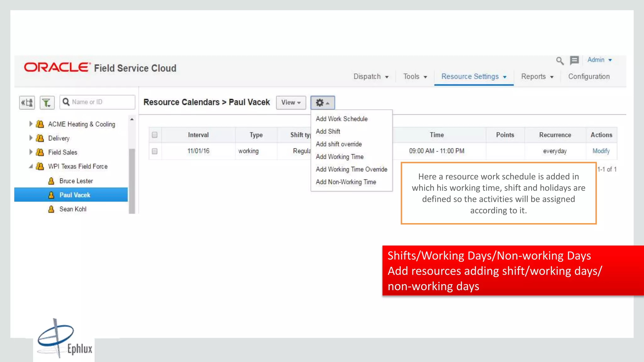This screenshot has height=362, width=644.
Task: Choose Add Non-Working Time option
Action: 346,182
